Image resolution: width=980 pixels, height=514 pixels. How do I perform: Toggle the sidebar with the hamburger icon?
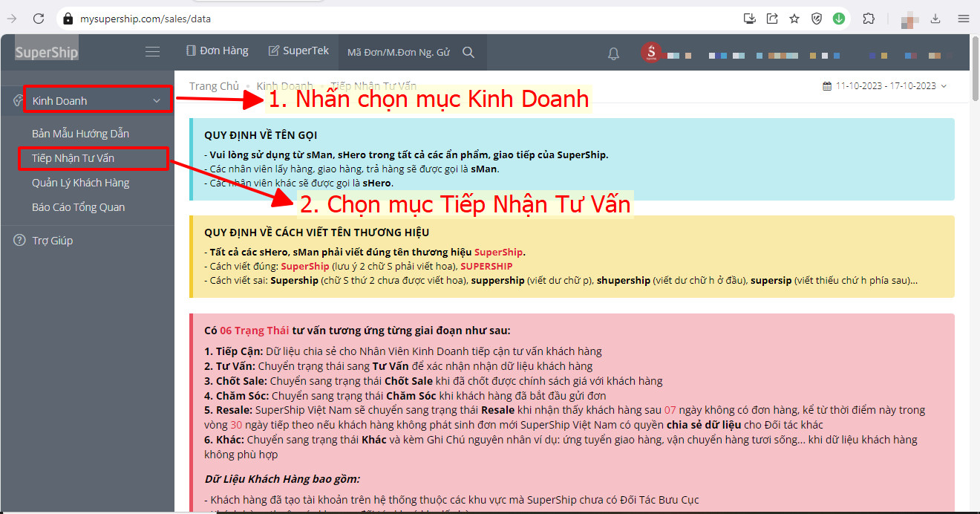pyautogui.click(x=152, y=51)
